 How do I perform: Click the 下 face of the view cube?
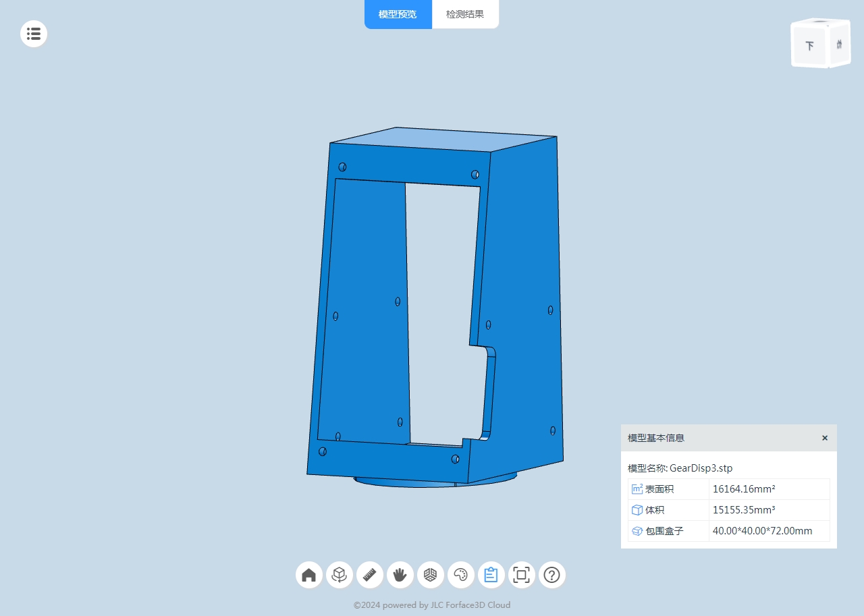point(809,47)
